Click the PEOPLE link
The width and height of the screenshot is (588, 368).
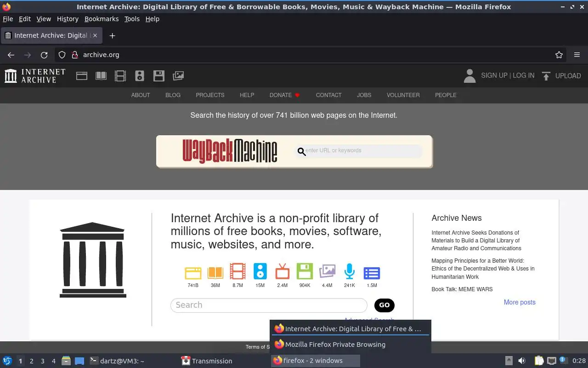pos(446,95)
